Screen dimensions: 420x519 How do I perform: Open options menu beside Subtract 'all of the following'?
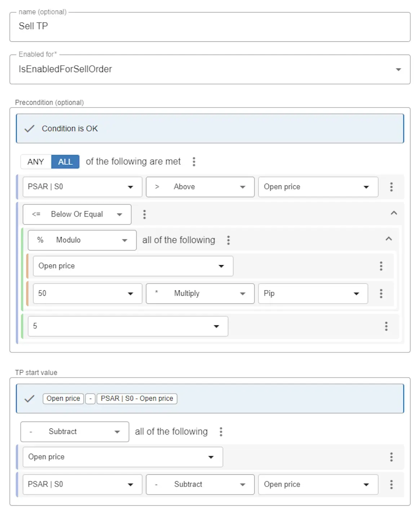click(221, 432)
